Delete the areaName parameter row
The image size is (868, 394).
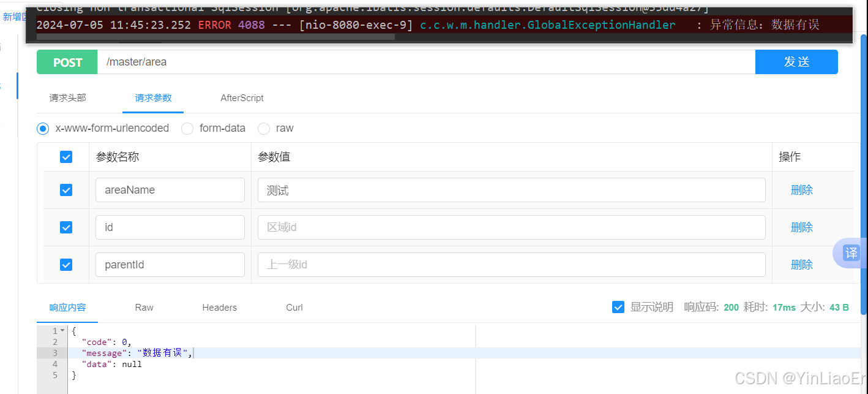(802, 190)
